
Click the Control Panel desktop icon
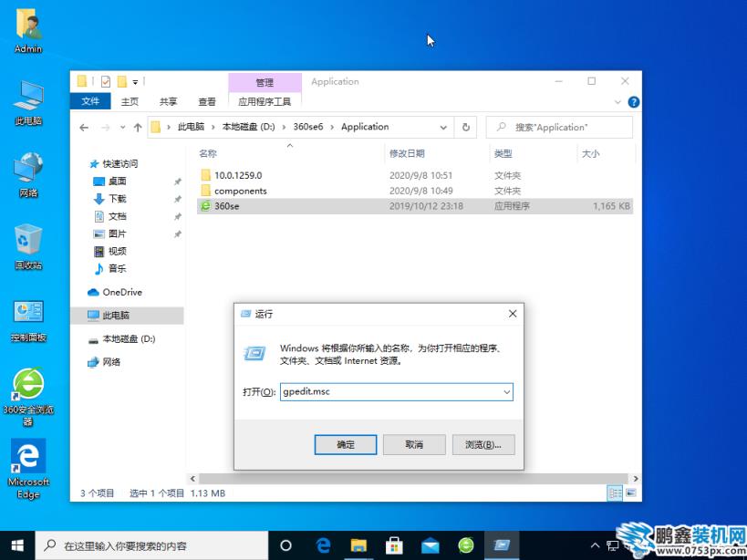(28, 313)
